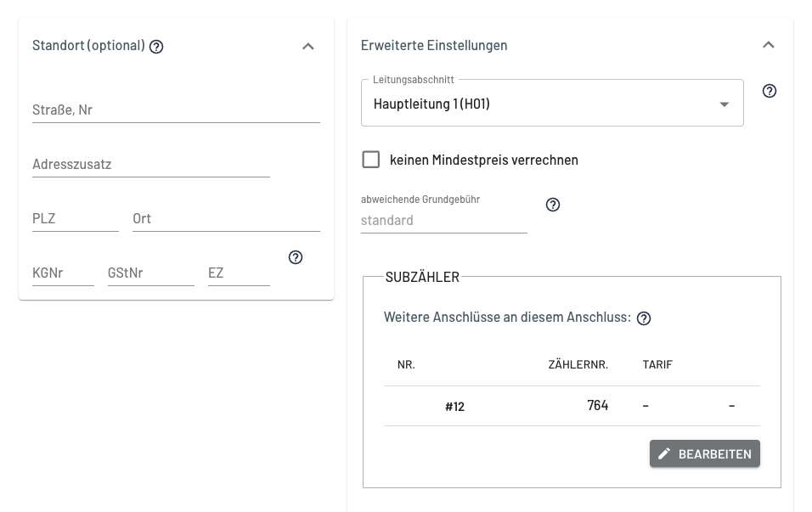Open help icon beside KGNr/GStNr/EZ row
Viewport: 812px width, 512px height.
click(x=296, y=257)
